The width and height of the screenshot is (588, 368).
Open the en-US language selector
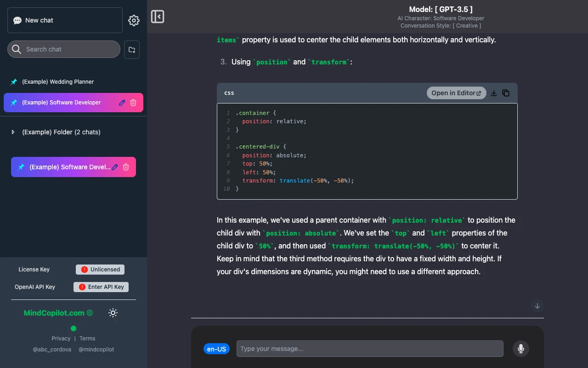point(216,349)
